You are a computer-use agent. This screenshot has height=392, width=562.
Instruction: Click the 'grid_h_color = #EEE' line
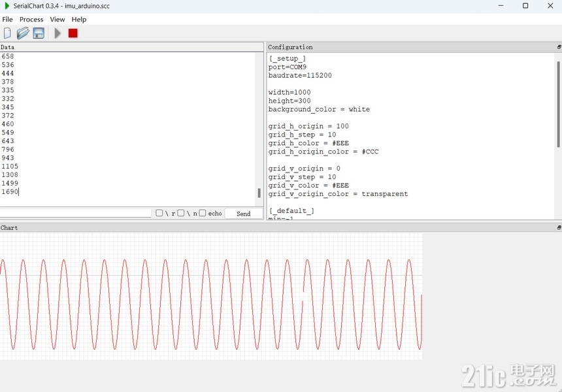(308, 143)
